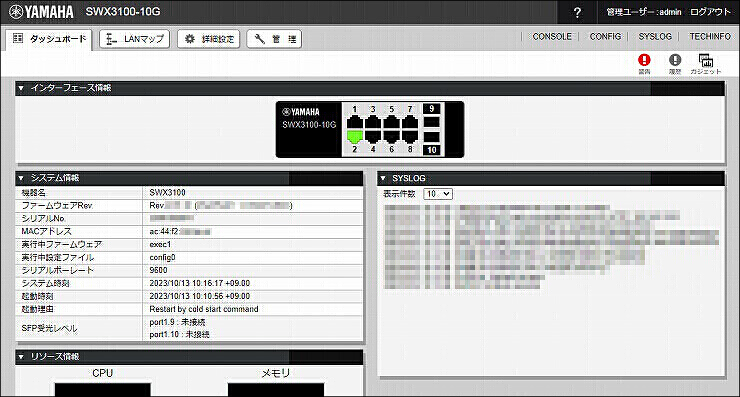Open the 詳細設定 tab
This screenshot has width=740, height=397.
point(209,39)
